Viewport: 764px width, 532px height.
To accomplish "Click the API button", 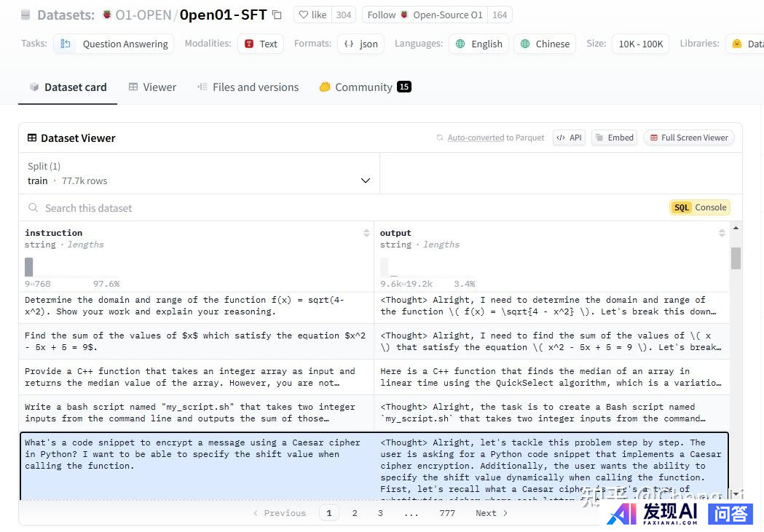I will click(569, 138).
